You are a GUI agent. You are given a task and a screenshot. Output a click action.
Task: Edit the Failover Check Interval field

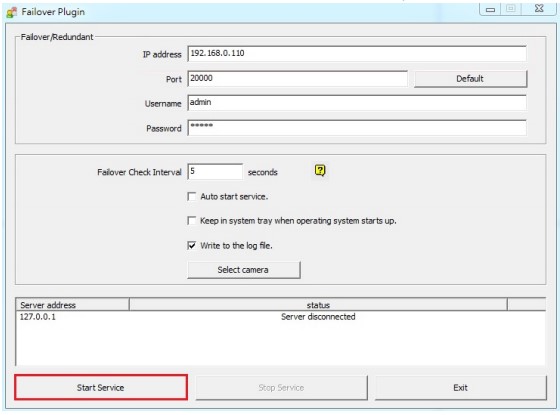pos(215,172)
